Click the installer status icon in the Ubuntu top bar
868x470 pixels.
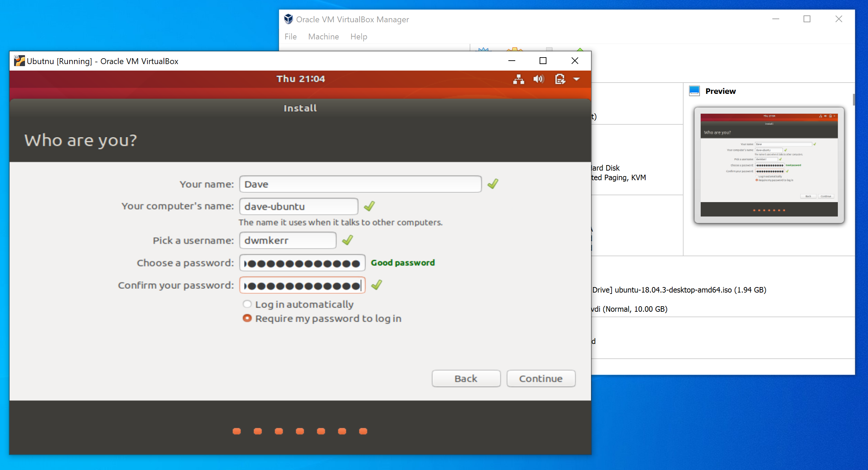pyautogui.click(x=560, y=79)
